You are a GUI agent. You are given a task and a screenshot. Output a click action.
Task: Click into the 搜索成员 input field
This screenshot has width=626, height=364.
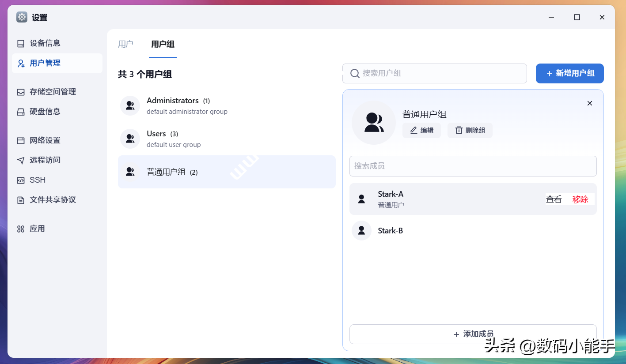click(x=473, y=166)
